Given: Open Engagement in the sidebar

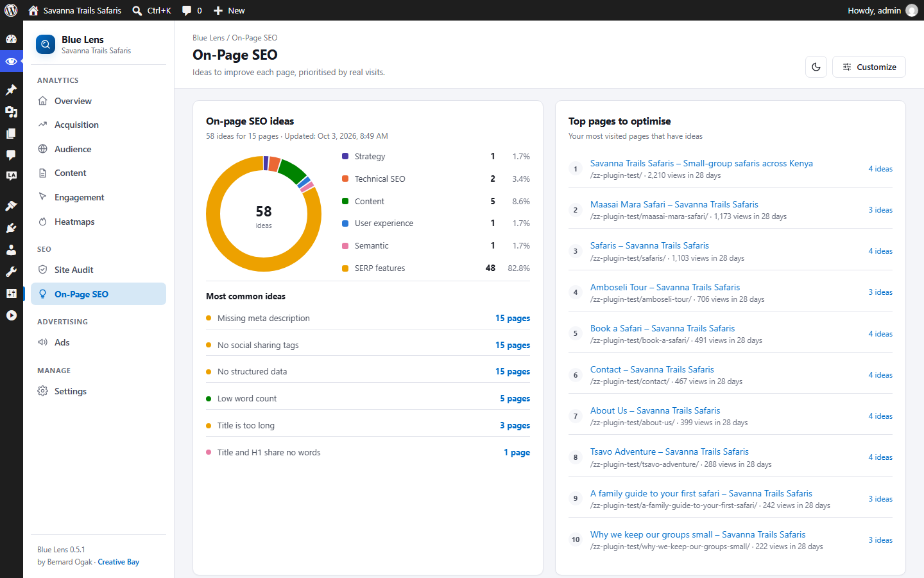Looking at the screenshot, I should (x=98, y=197).
